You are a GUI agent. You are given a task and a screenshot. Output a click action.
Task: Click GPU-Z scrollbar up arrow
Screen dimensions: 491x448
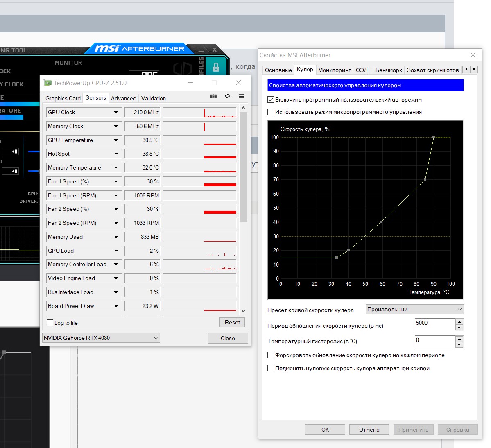point(244,108)
